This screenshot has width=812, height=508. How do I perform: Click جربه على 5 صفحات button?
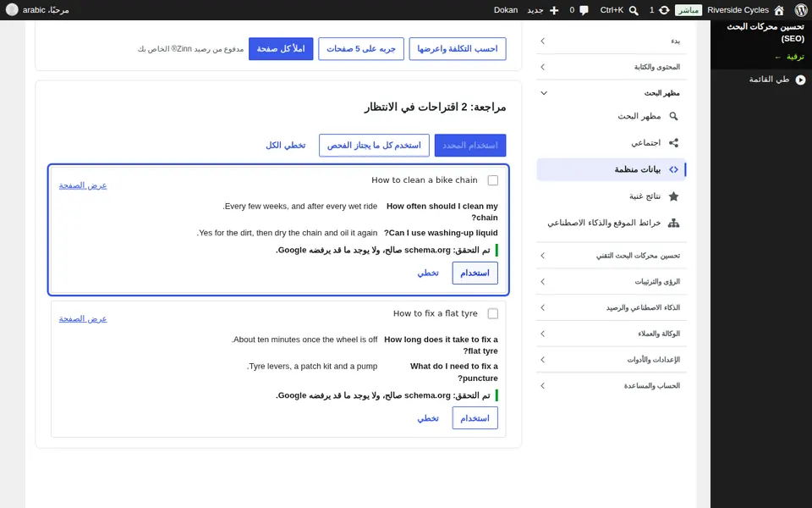pyautogui.click(x=361, y=49)
